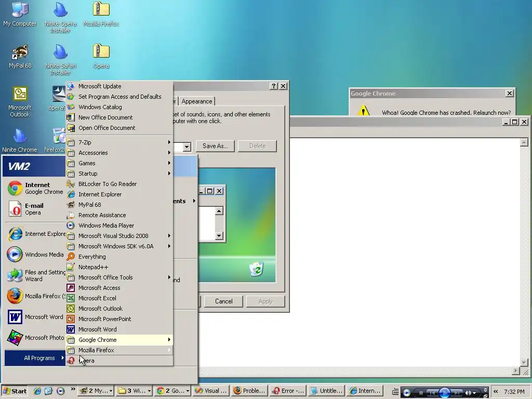This screenshot has height=399, width=532.
Task: Launch Notepad++ from programs list
Action: coord(119,267)
